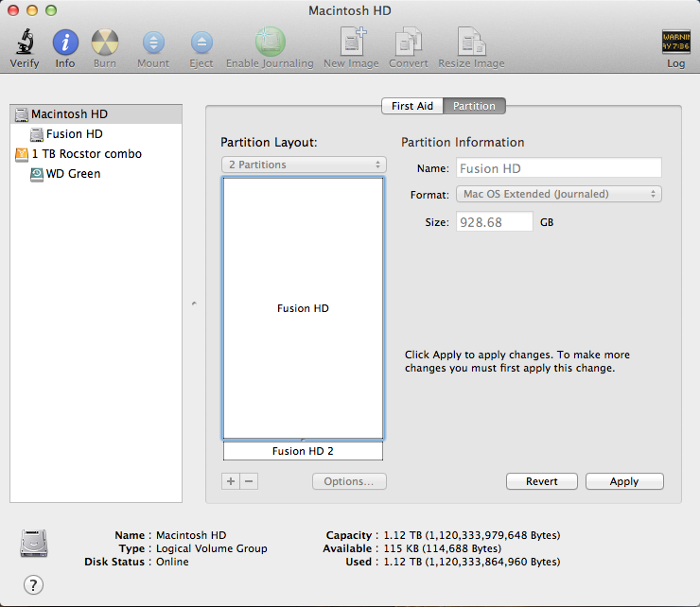
Task: Click the green zoom window button
Action: tap(51, 10)
